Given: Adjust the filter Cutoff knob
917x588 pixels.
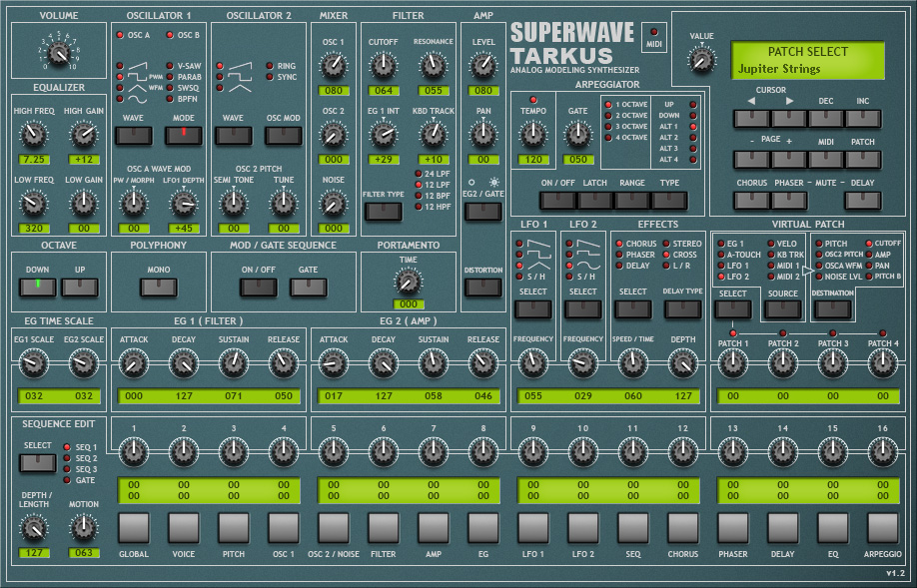Looking at the screenshot, I should [383, 66].
